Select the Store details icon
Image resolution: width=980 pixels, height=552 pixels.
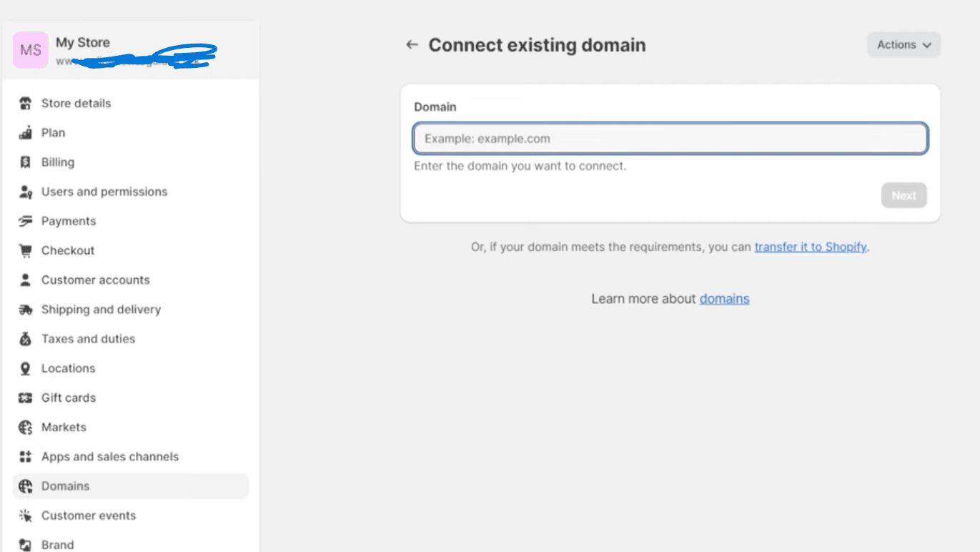25,103
